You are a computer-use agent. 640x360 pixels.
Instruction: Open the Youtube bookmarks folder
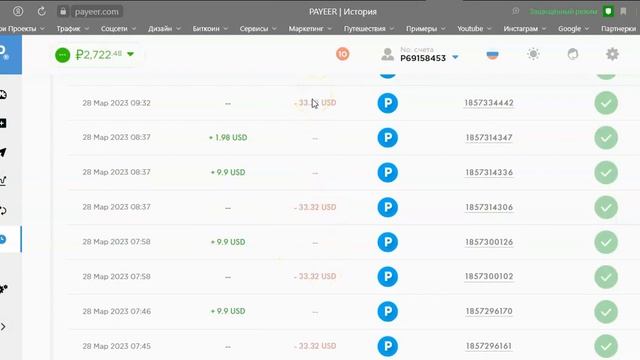pos(474,29)
